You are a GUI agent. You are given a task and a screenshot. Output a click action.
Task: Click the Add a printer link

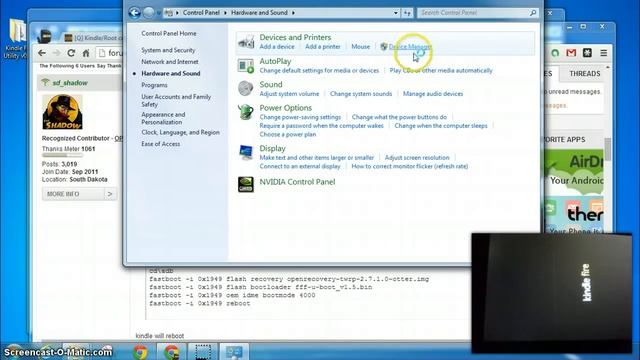pos(322,47)
